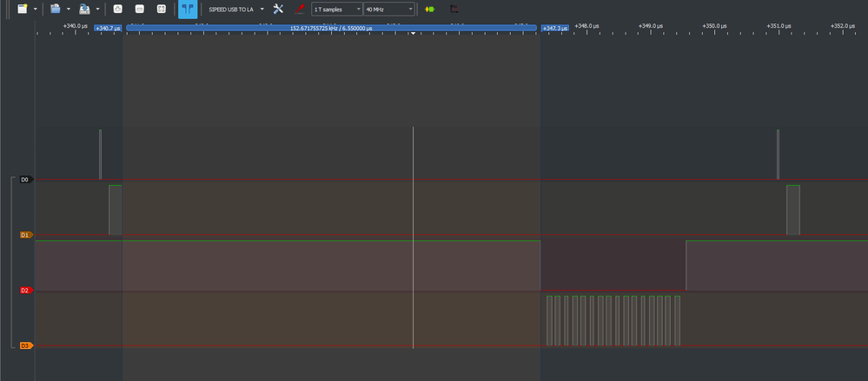868x381 pixels.
Task: Click the zoom-to-fit toolbar icon
Action: 161,9
